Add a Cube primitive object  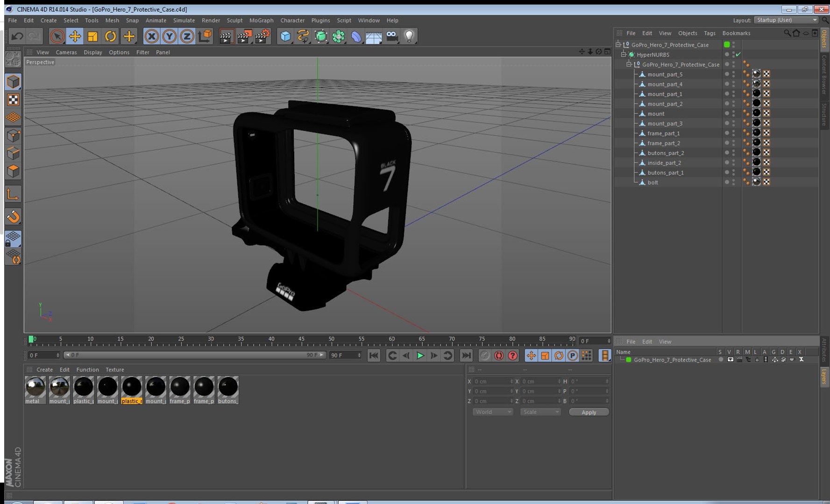285,36
